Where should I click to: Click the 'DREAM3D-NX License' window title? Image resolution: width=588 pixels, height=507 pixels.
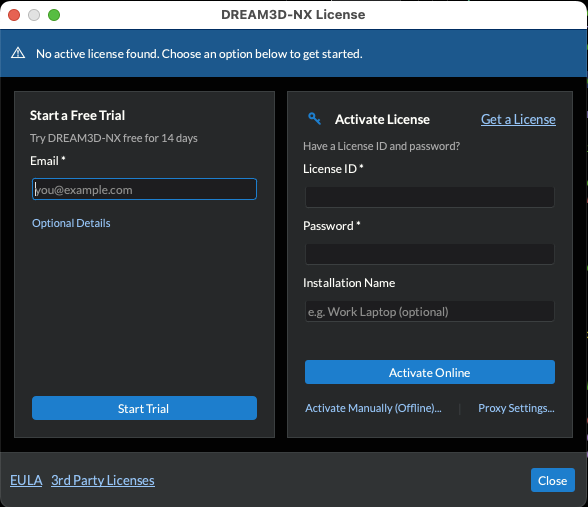click(293, 15)
